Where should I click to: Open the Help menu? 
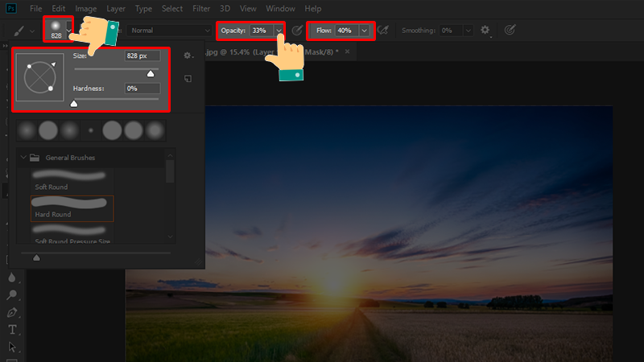(312, 9)
